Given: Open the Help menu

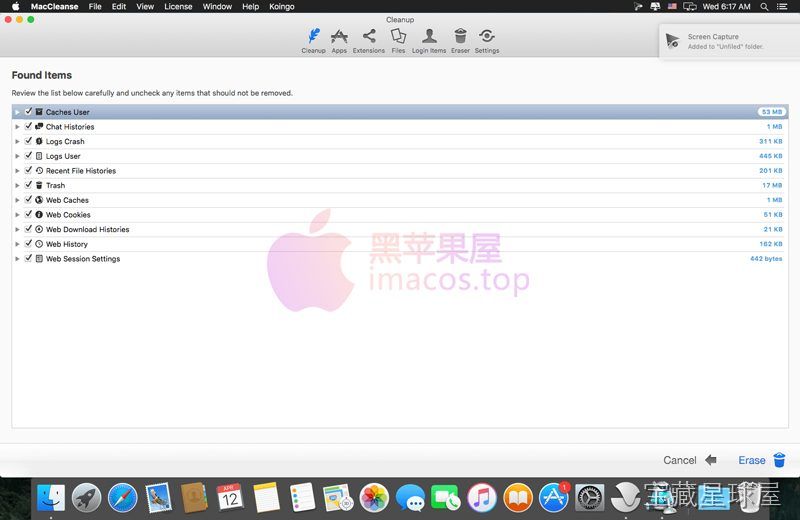Looking at the screenshot, I should 251,7.
